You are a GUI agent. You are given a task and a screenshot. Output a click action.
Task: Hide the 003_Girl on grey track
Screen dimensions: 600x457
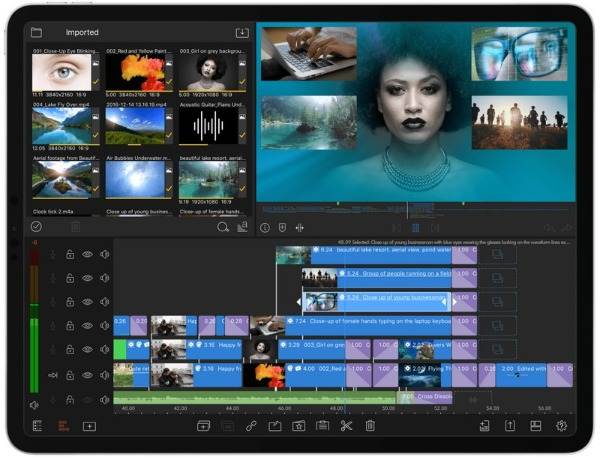pyautogui.click(x=87, y=349)
